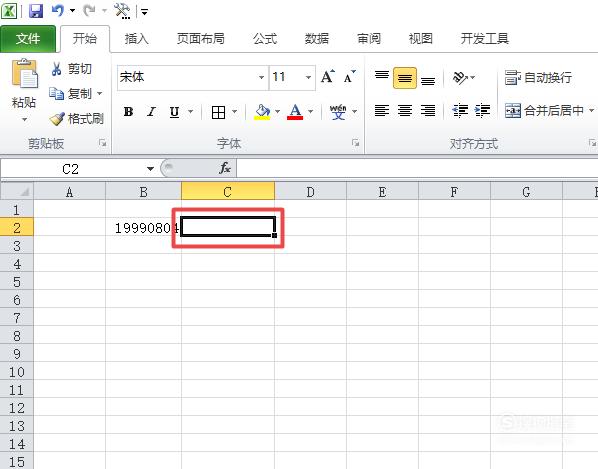Decrease font size with small A icon
The width and height of the screenshot is (598, 469).
[349, 77]
